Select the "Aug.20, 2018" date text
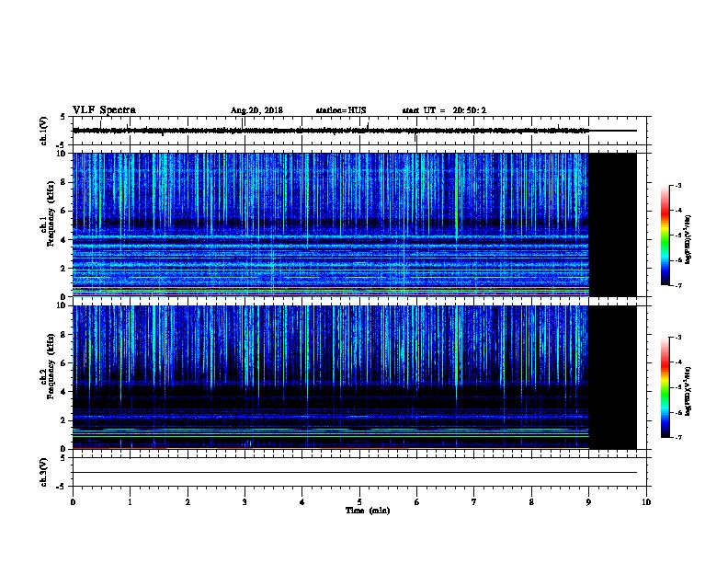Image resolution: width=728 pixels, height=563 pixels. point(256,110)
